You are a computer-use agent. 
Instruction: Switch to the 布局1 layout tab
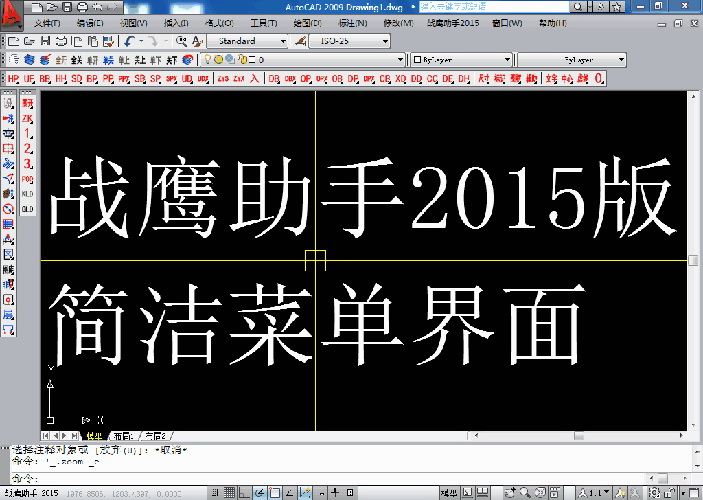coord(123,436)
